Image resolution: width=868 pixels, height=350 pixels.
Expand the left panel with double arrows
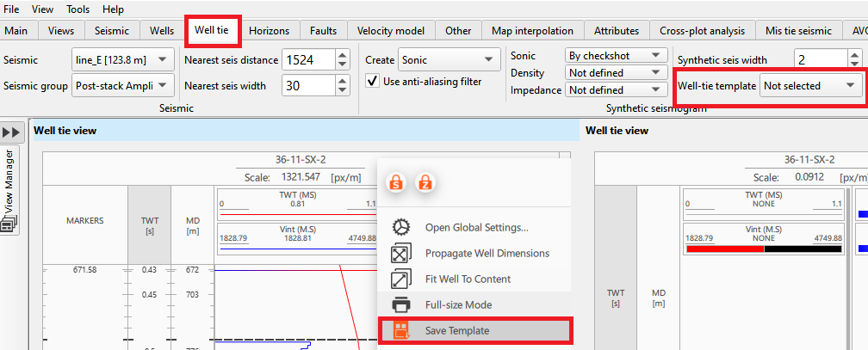tap(11, 132)
